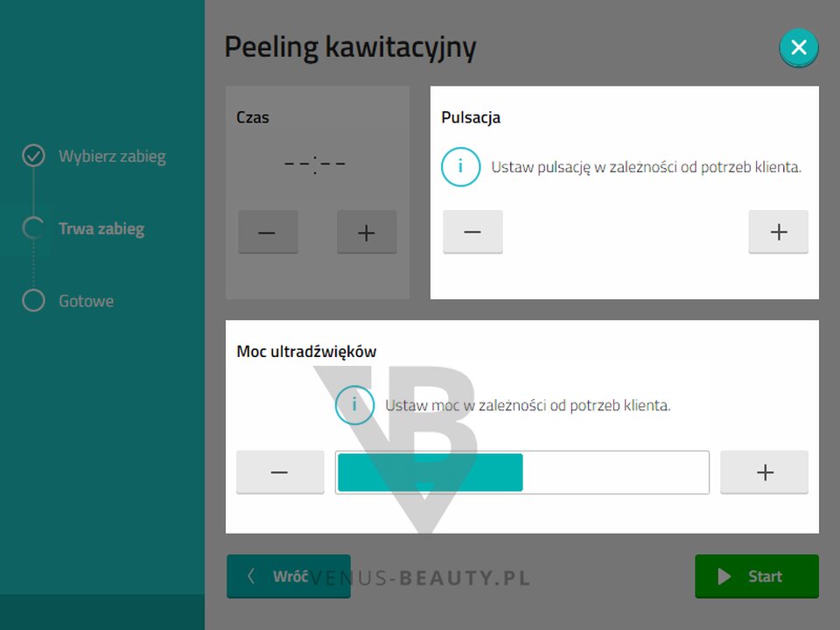Lower Moc ultradźwięków with minus button
Image resolution: width=840 pixels, height=630 pixels.
pyautogui.click(x=280, y=472)
